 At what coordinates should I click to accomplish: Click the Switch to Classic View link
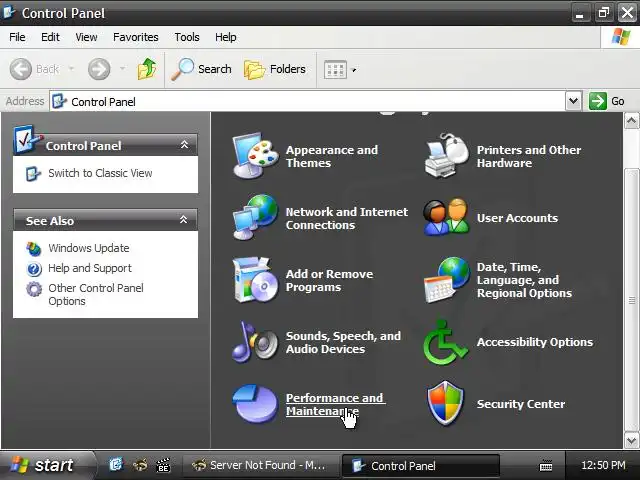tap(100, 173)
